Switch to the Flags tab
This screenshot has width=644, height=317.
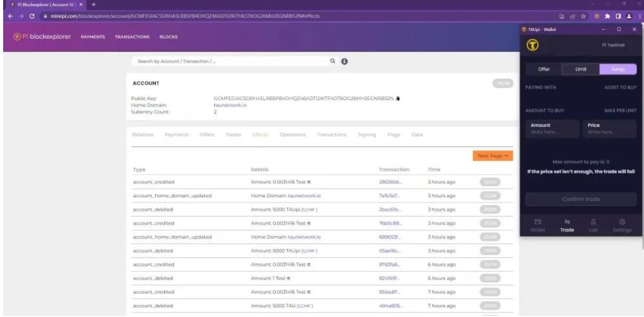click(394, 134)
